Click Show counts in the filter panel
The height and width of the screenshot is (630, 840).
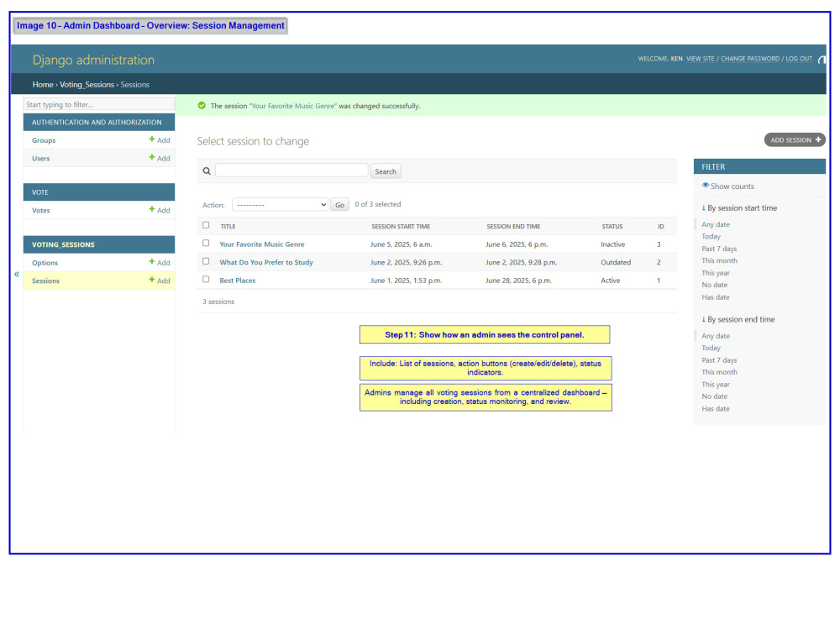tap(732, 186)
